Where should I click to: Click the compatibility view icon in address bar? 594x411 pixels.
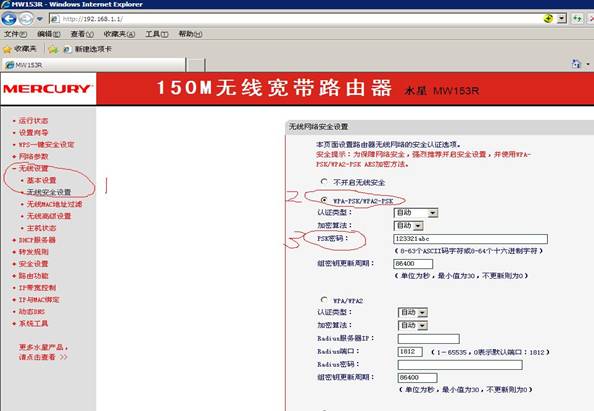coord(548,18)
